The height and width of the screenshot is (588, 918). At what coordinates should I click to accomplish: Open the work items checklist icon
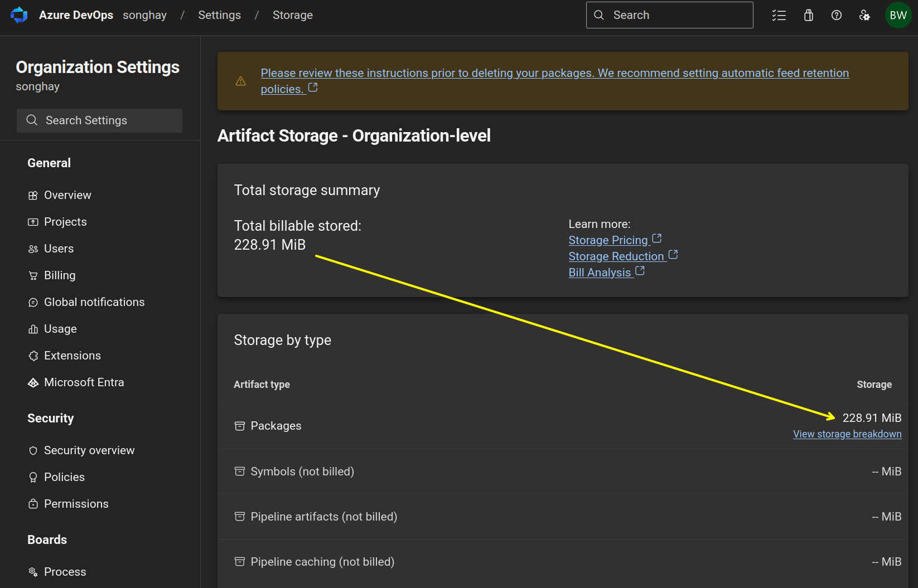click(x=779, y=15)
